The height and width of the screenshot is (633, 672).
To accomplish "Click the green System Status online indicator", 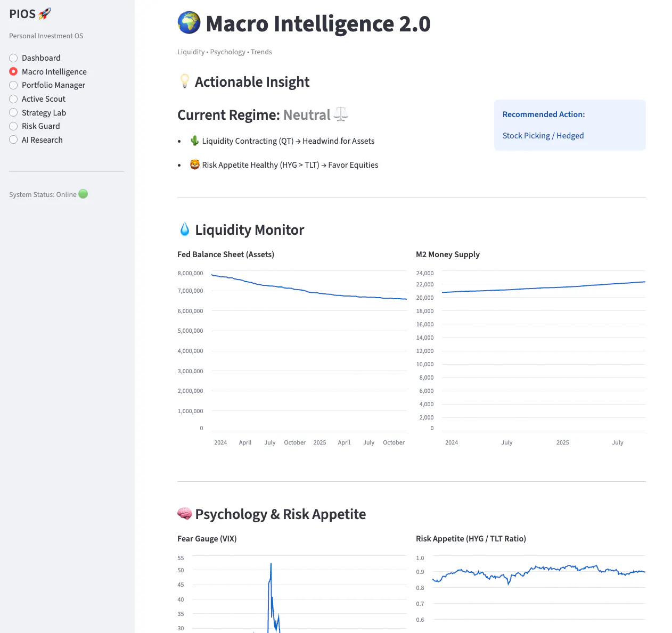I will pyautogui.click(x=83, y=194).
